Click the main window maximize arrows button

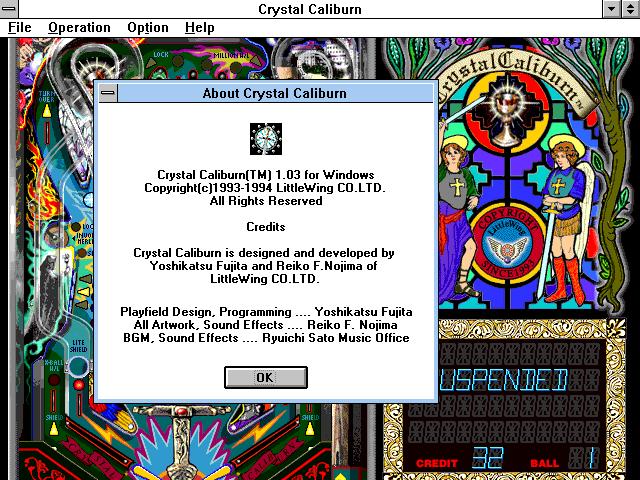[630, 9]
